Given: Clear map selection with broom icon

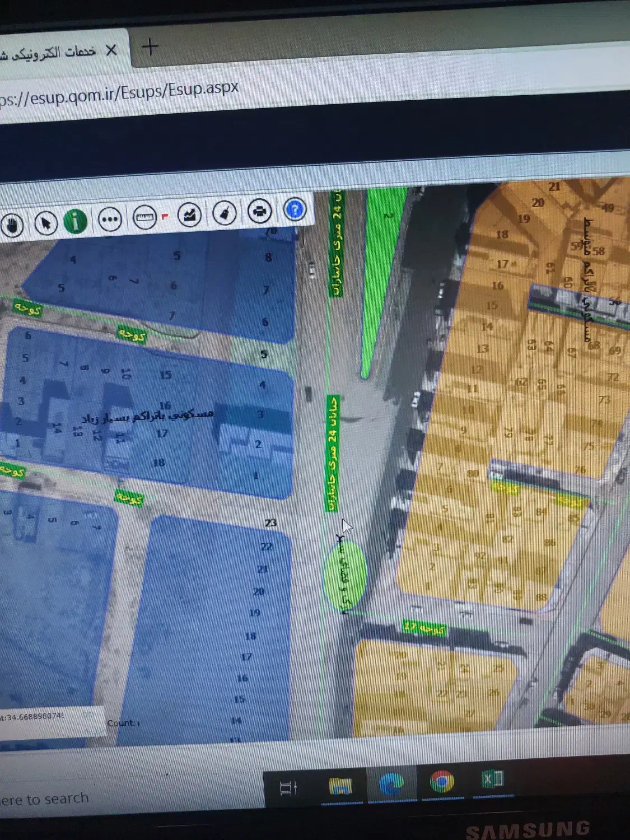Looking at the screenshot, I should point(225,213).
